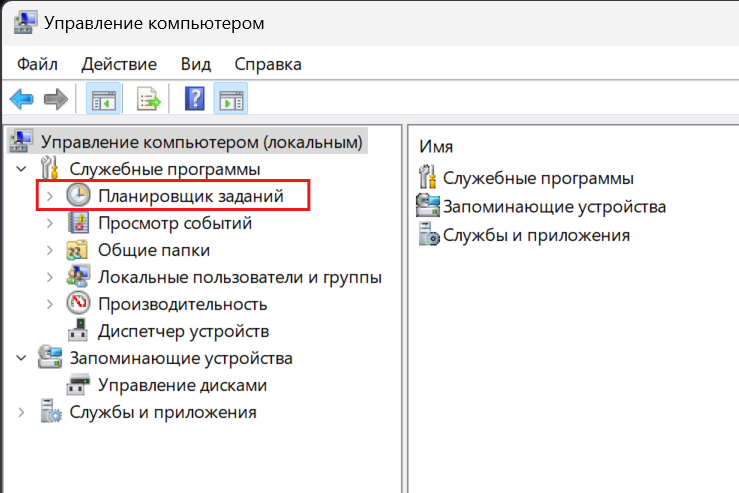Collapse the Служебные программы node
Screen dimensions: 739x493
[22, 169]
